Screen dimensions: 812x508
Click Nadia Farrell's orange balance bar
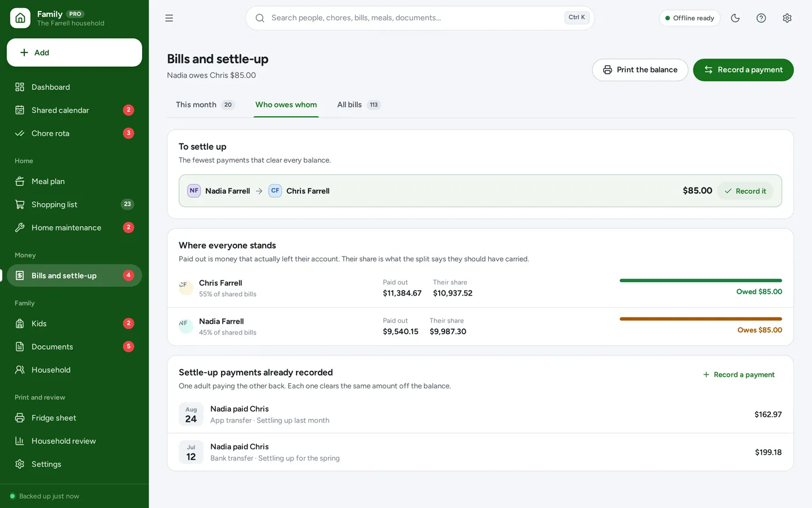click(701, 319)
